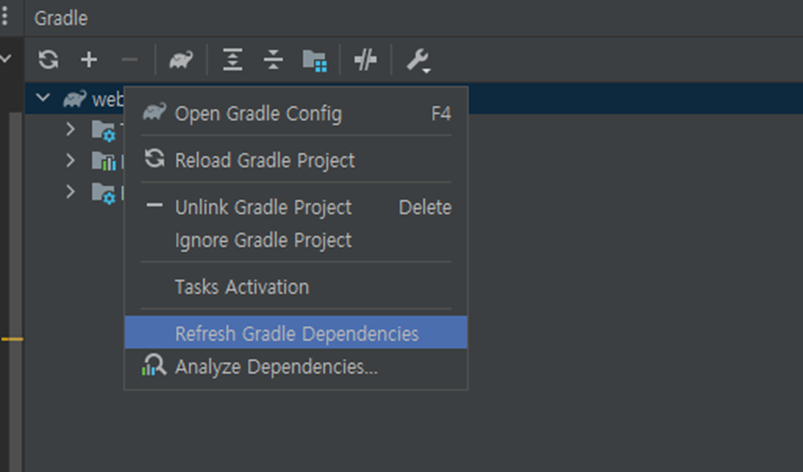Viewport: 803px width, 472px height.
Task: Select Refresh Gradle Dependencies menu entry
Action: [296, 333]
